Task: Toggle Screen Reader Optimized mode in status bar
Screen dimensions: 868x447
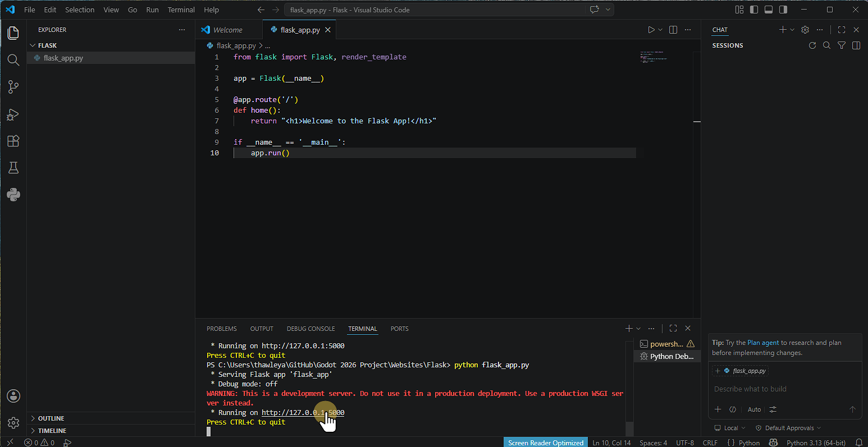Action: pos(546,443)
